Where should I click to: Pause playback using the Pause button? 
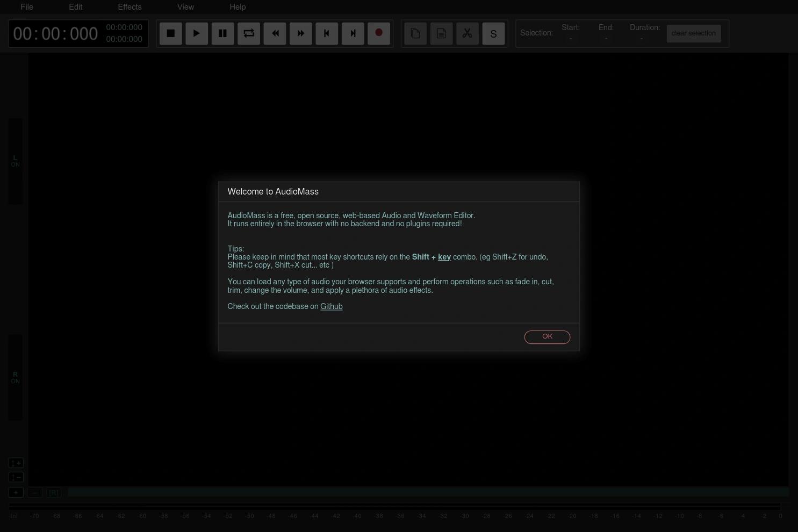pyautogui.click(x=222, y=33)
